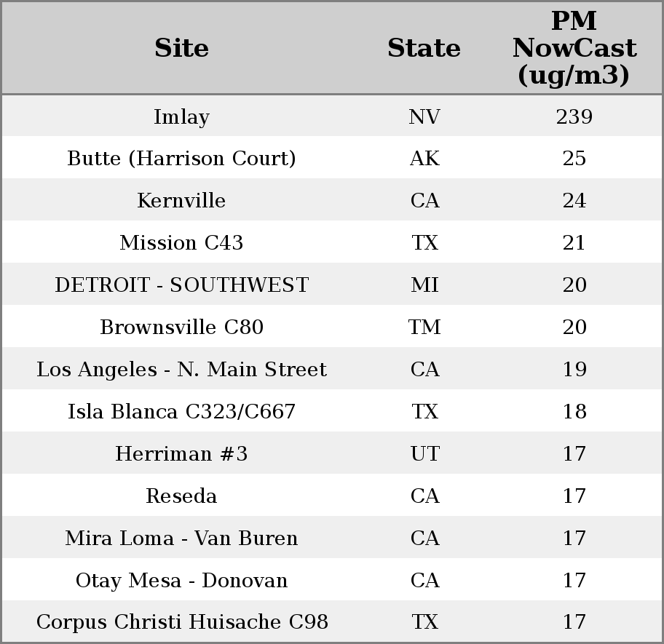This screenshot has height=644, width=664.
Task: Select the Butte (Harrison Court) site
Action: pyautogui.click(x=181, y=159)
